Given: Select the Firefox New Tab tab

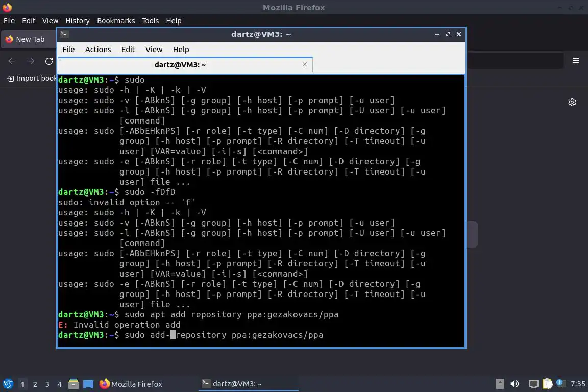Looking at the screenshot, I should point(29,39).
